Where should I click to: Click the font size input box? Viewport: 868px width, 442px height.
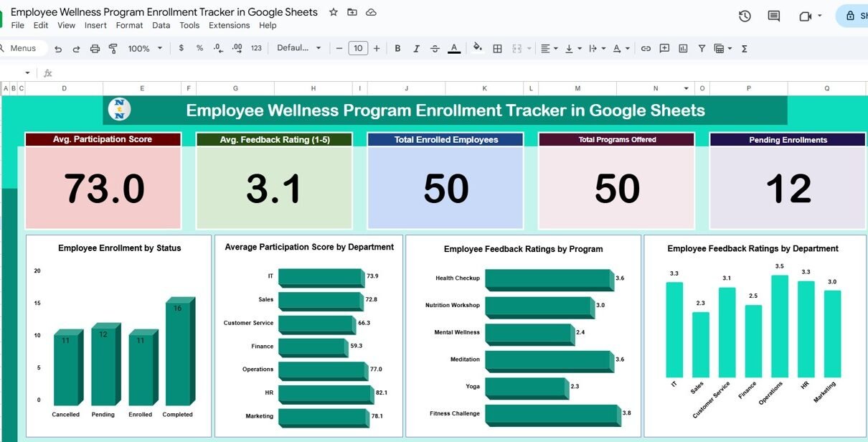pyautogui.click(x=357, y=48)
